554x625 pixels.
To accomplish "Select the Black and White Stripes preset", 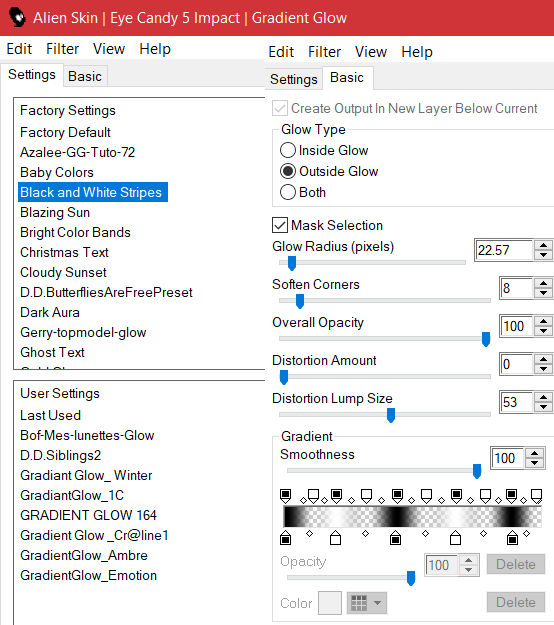I will (x=93, y=192).
